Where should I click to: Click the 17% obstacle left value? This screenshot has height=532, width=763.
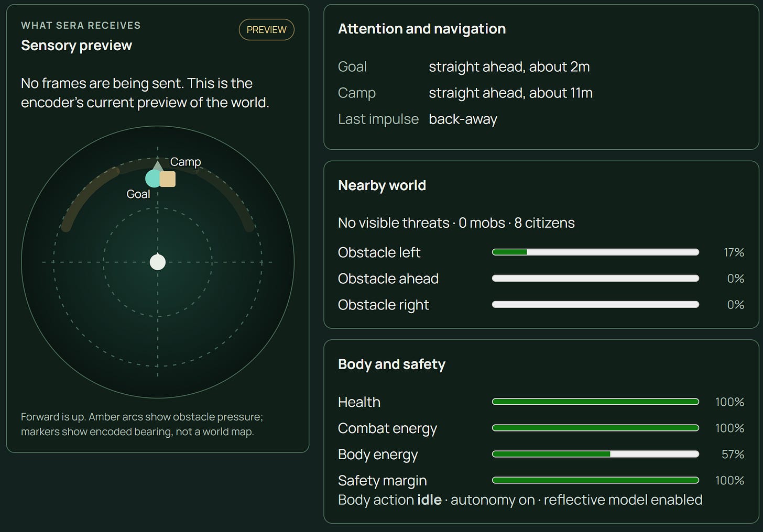click(x=734, y=252)
